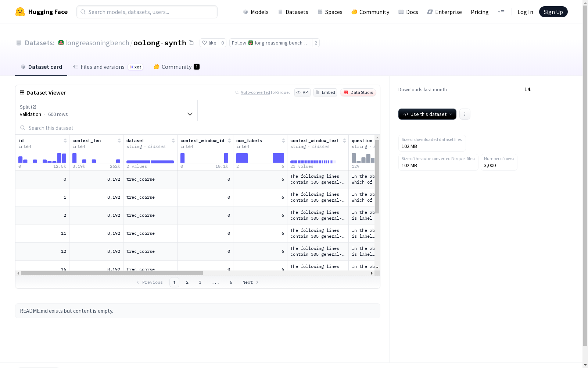
Task: Go to Spaces
Action: pos(330,12)
